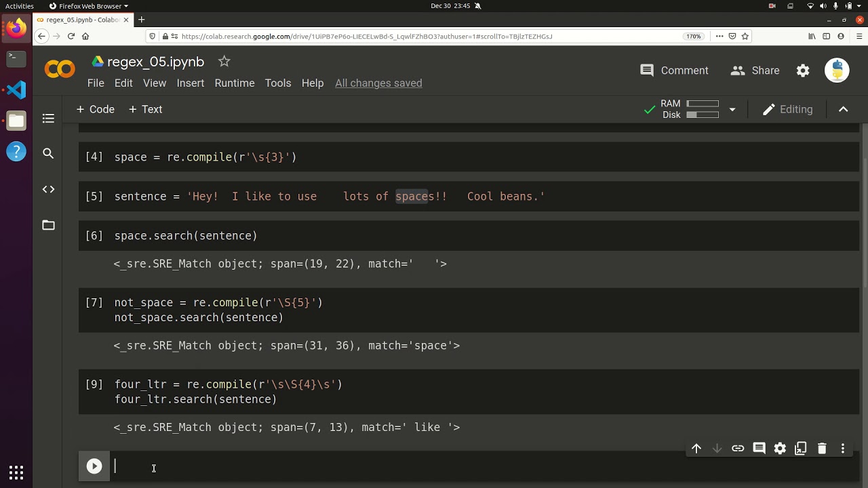Click the Share button
This screenshot has height=488, width=868.
click(755, 70)
